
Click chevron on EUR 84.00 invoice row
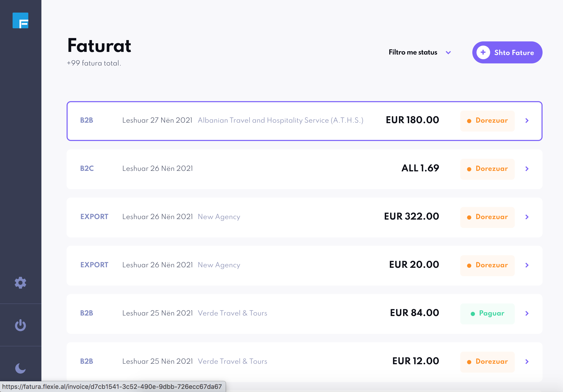click(527, 313)
